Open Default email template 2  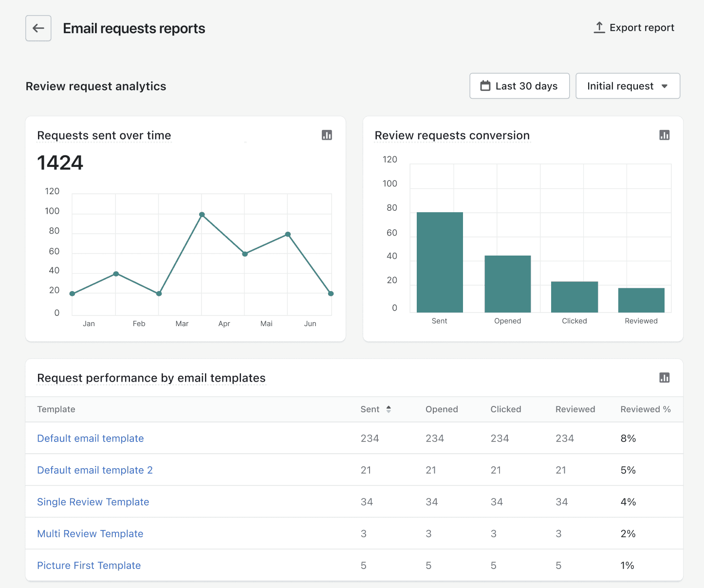point(95,470)
